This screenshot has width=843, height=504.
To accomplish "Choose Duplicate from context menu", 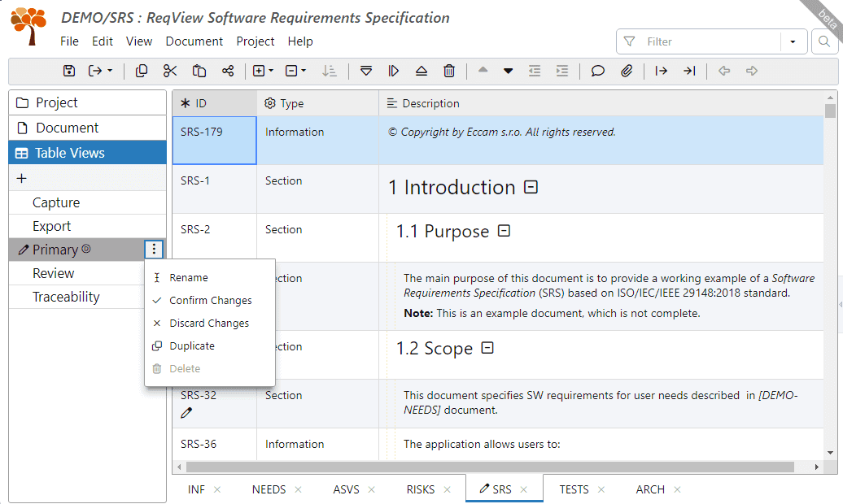I will click(210, 345).
